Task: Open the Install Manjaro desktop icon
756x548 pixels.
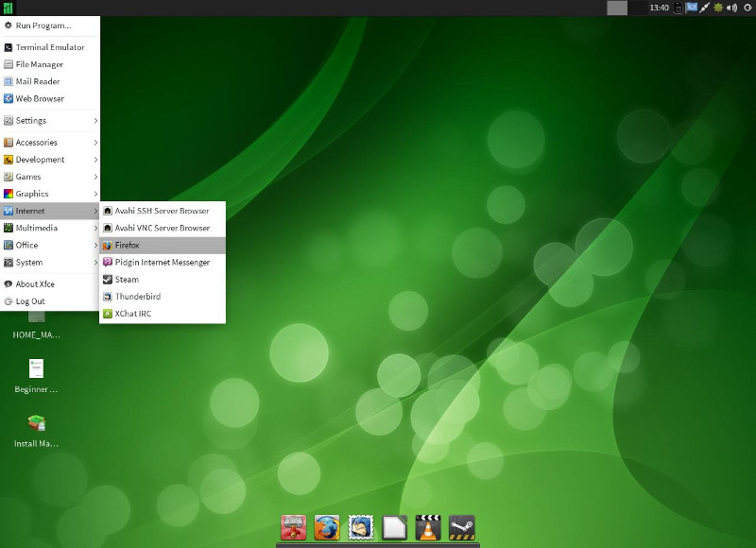Action: click(36, 424)
